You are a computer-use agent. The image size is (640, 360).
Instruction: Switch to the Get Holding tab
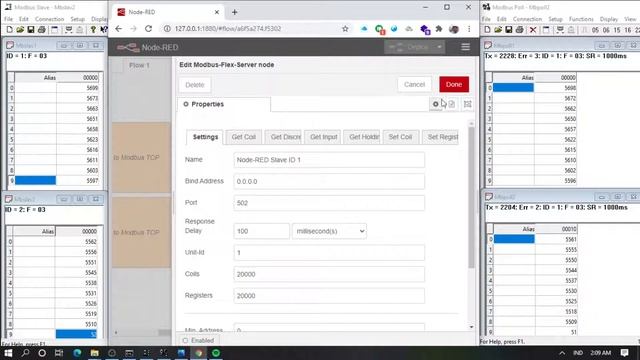pyautogui.click(x=362, y=137)
